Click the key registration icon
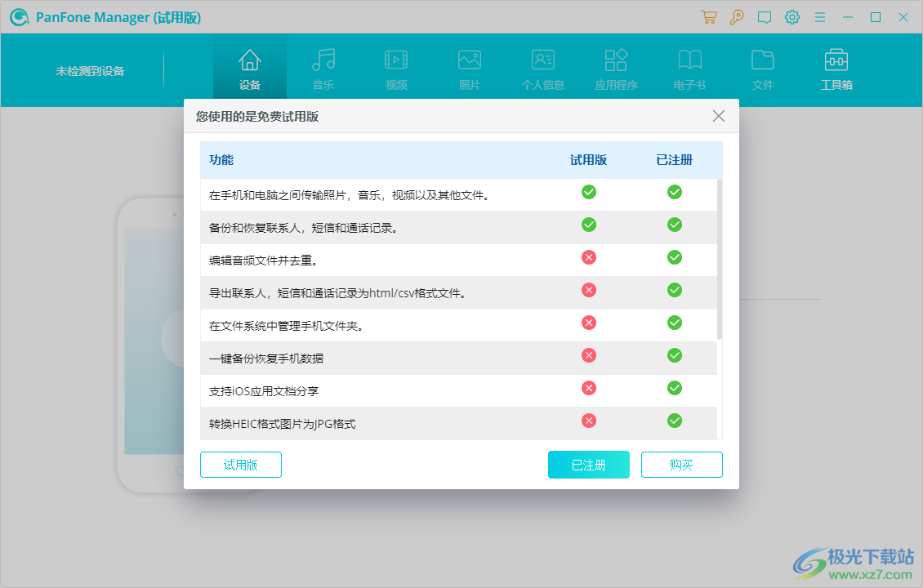 tap(737, 17)
